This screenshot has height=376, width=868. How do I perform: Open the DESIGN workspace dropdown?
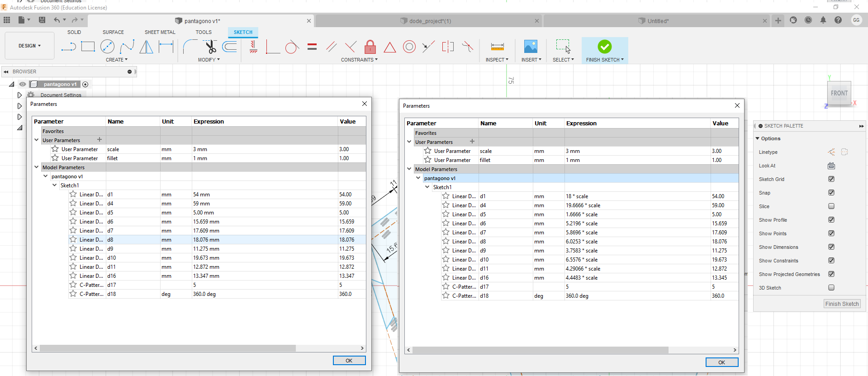pos(29,46)
